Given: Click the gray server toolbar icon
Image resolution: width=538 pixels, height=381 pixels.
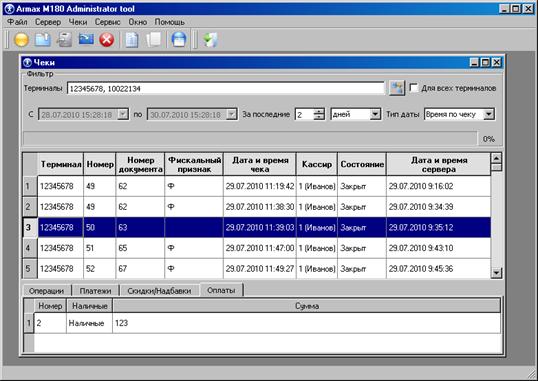Looking at the screenshot, I should (x=65, y=40).
